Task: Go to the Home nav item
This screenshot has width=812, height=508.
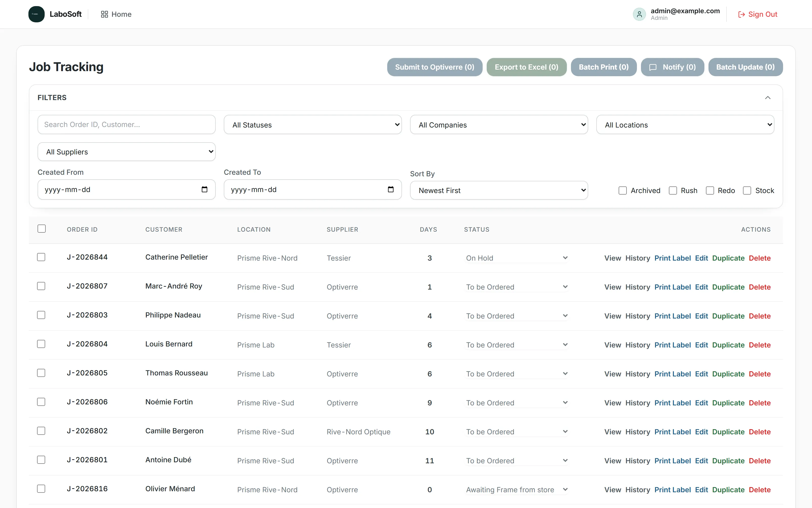Action: pyautogui.click(x=116, y=14)
